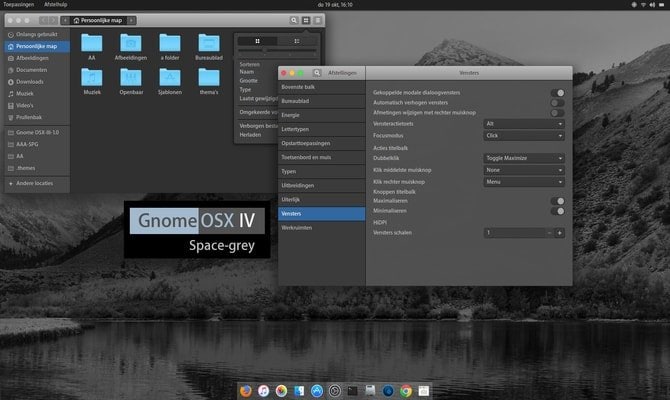Image resolution: width=670 pixels, height=400 pixels.
Task: Open the 'a folder' folder
Action: point(170,43)
